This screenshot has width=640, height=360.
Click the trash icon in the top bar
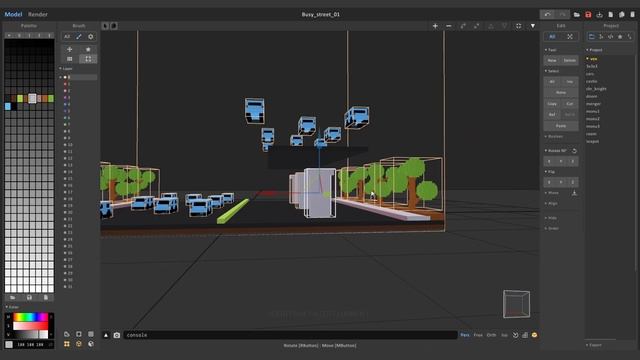pos(633,15)
